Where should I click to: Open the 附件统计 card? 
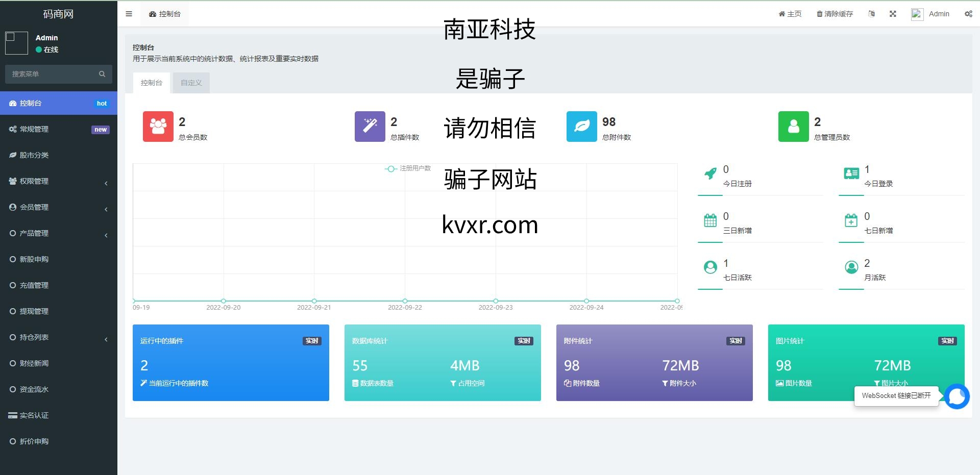(x=654, y=363)
